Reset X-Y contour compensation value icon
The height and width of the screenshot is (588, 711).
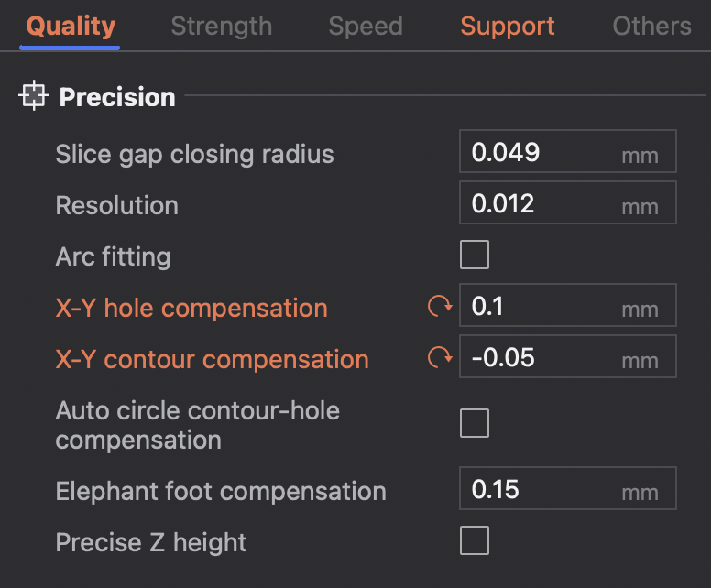(440, 358)
